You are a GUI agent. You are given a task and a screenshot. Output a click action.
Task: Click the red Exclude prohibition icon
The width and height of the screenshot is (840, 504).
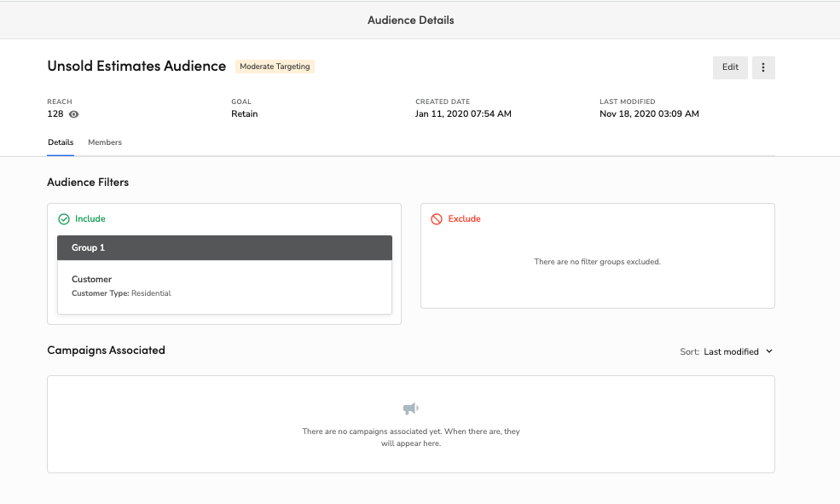tap(436, 218)
